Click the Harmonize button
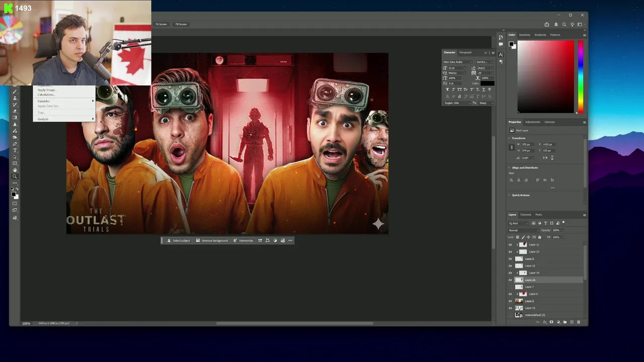644x362 pixels. pyautogui.click(x=244, y=240)
